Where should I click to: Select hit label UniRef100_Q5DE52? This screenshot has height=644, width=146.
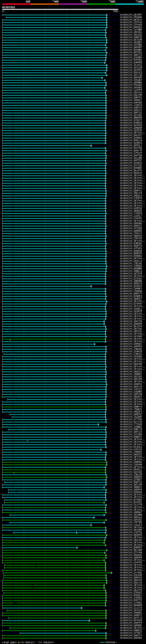[131, 477]
